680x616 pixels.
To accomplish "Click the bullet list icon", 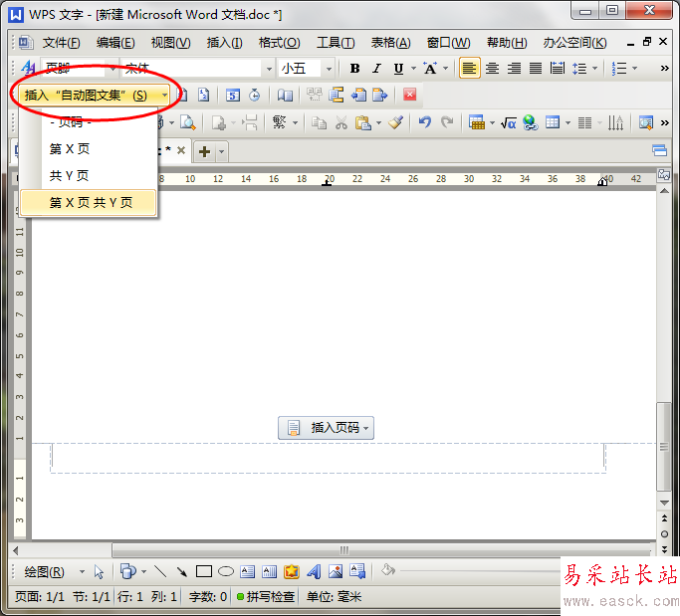I will [619, 69].
